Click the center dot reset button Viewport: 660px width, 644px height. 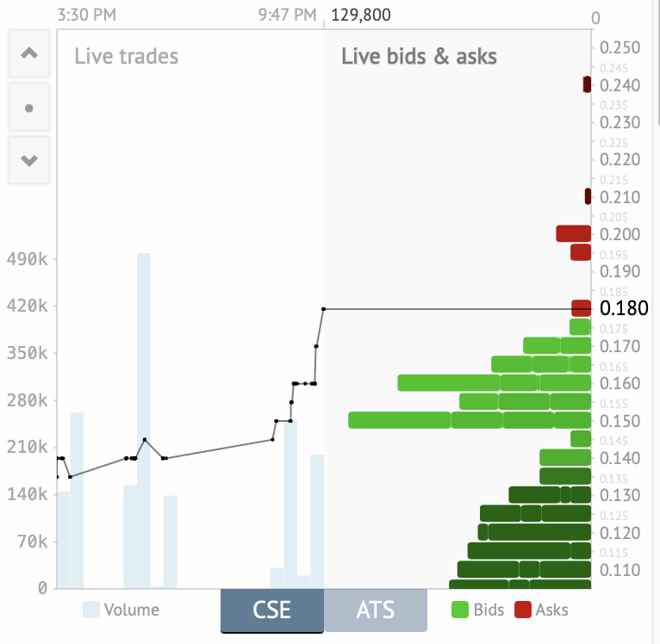tap(29, 108)
